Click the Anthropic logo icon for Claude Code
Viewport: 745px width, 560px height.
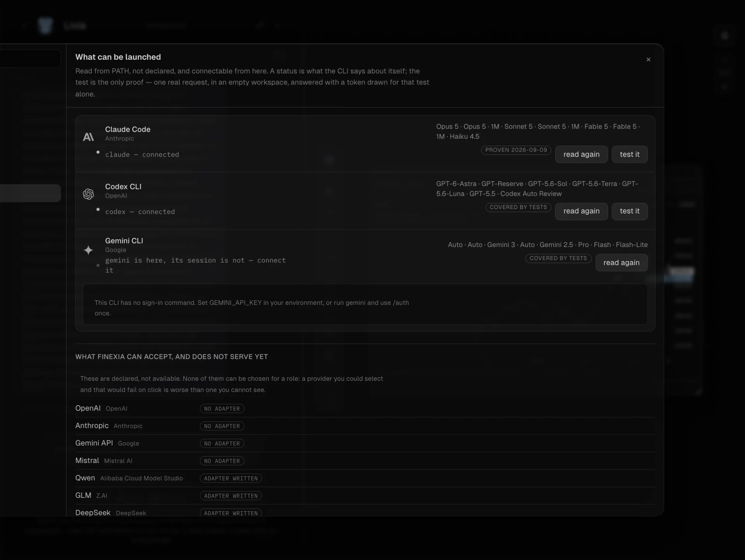[88, 137]
